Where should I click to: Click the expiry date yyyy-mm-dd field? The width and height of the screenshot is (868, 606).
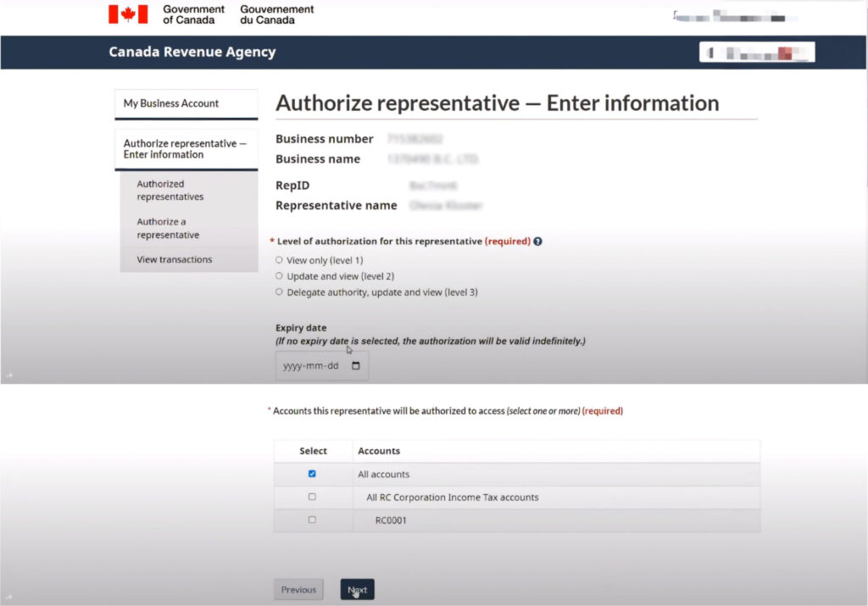click(x=309, y=366)
